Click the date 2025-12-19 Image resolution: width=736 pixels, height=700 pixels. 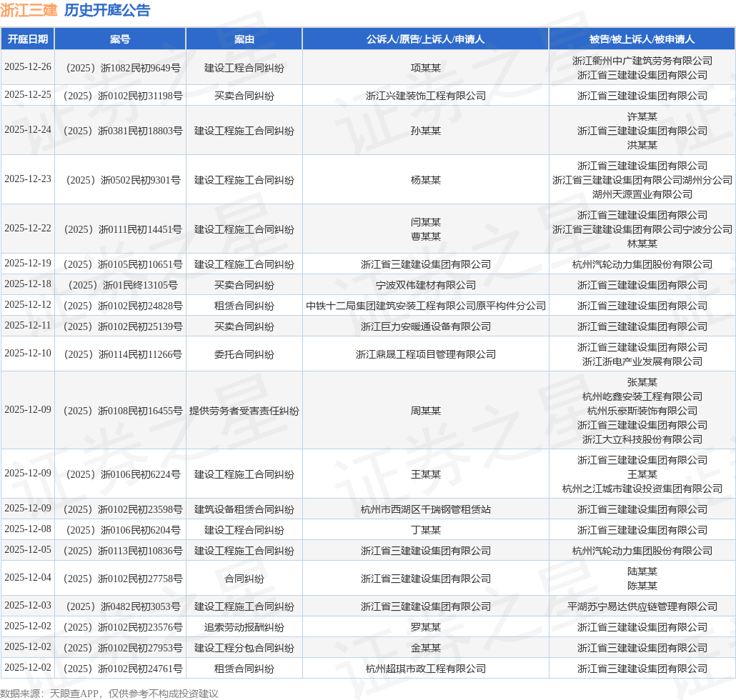(28, 263)
